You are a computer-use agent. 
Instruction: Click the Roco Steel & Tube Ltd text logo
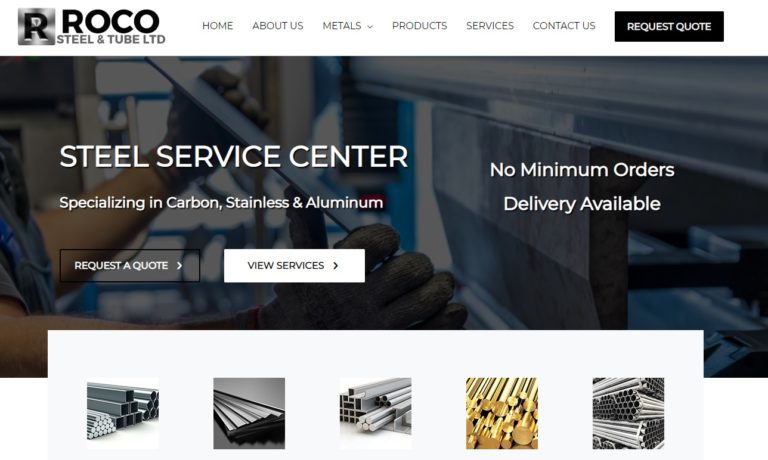click(x=111, y=27)
